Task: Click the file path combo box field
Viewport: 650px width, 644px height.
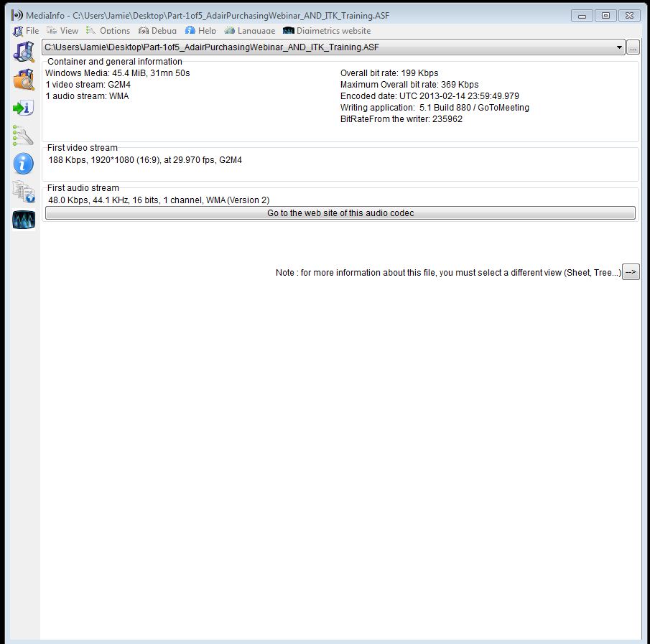Action: pos(333,47)
